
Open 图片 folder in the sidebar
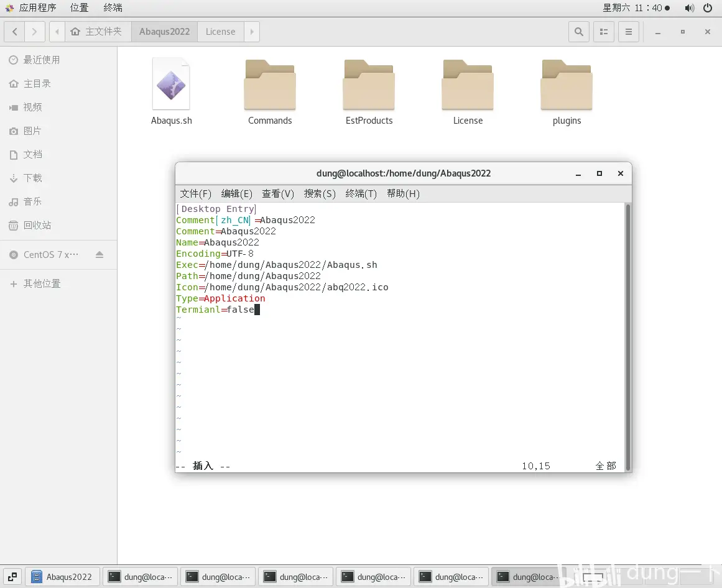click(58, 131)
